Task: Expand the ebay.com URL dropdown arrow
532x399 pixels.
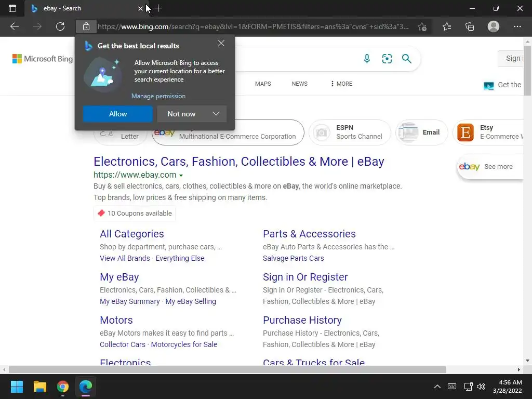Action: coord(181,176)
